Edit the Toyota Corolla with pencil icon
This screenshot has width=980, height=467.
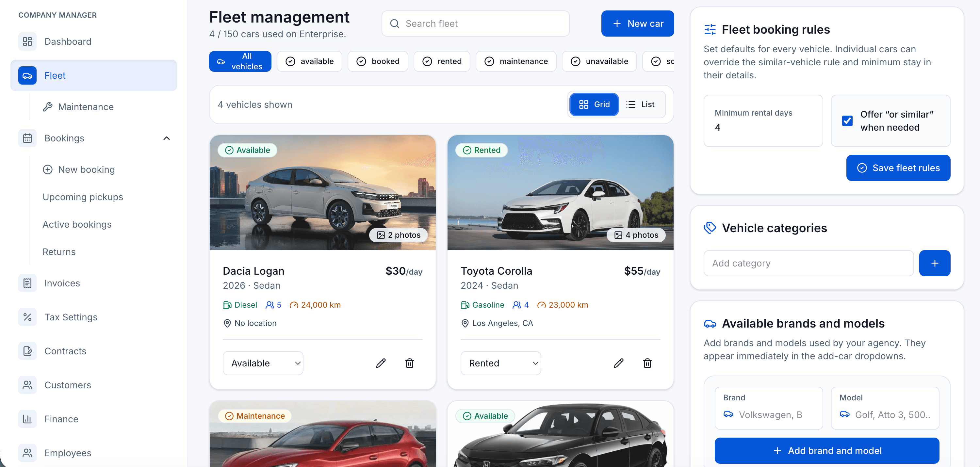click(x=619, y=363)
